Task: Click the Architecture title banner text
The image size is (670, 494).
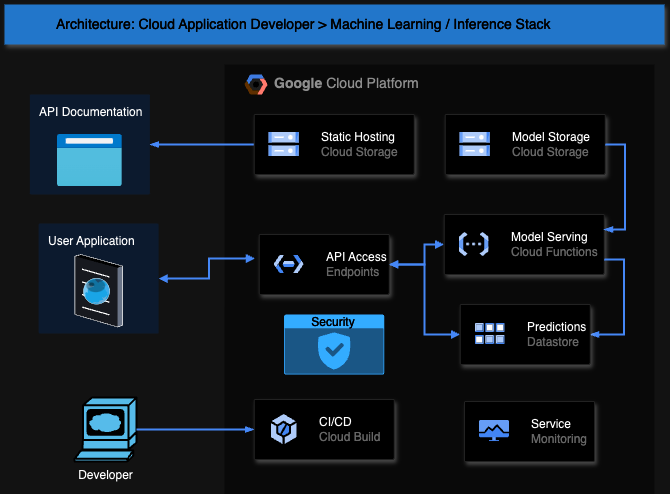Action: point(303,25)
